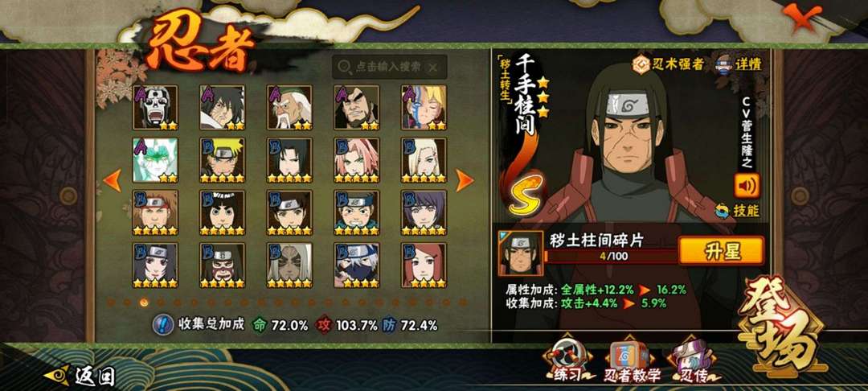The width and height of the screenshot is (868, 391).
Task: Clear the search box with X
Action: [433, 67]
